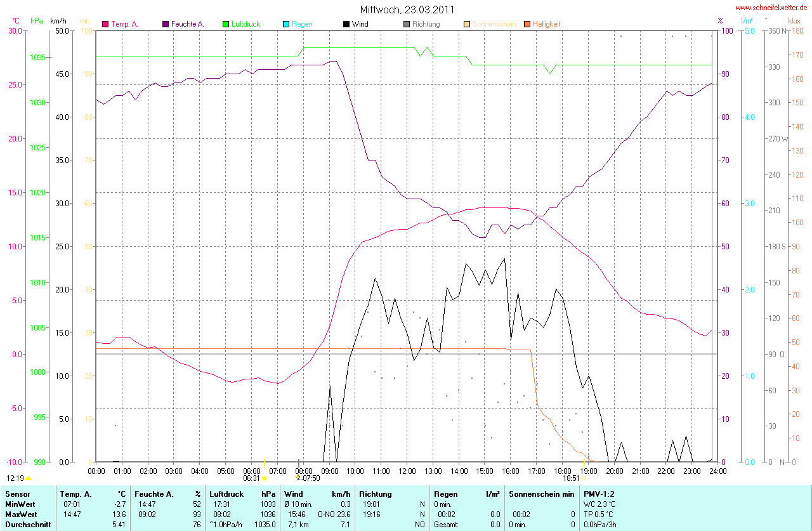This screenshot has width=812, height=531.
Task: Click the 00:00 time axis label
Action: tap(96, 471)
